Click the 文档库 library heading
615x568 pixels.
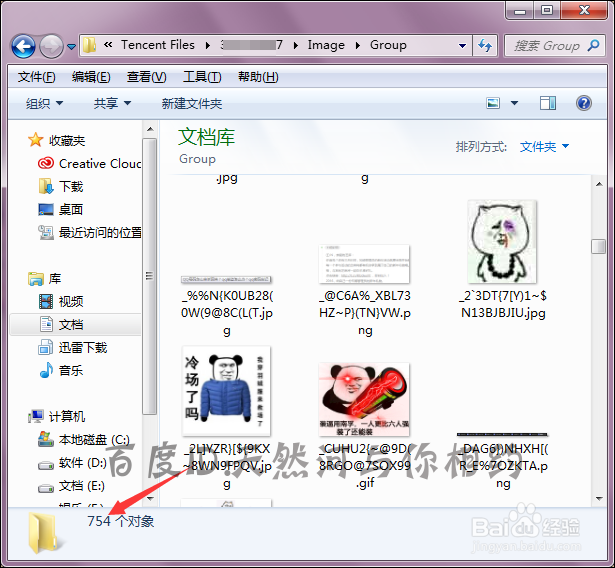(206, 137)
